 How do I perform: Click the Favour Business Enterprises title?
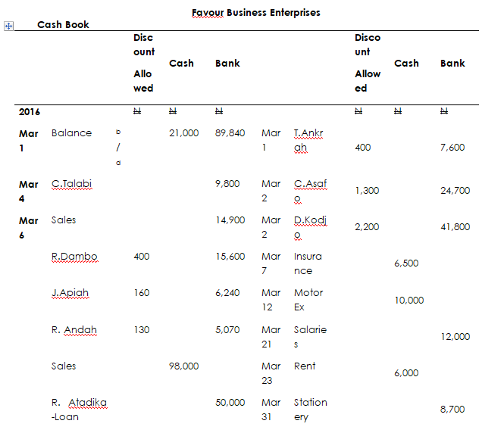256,12
